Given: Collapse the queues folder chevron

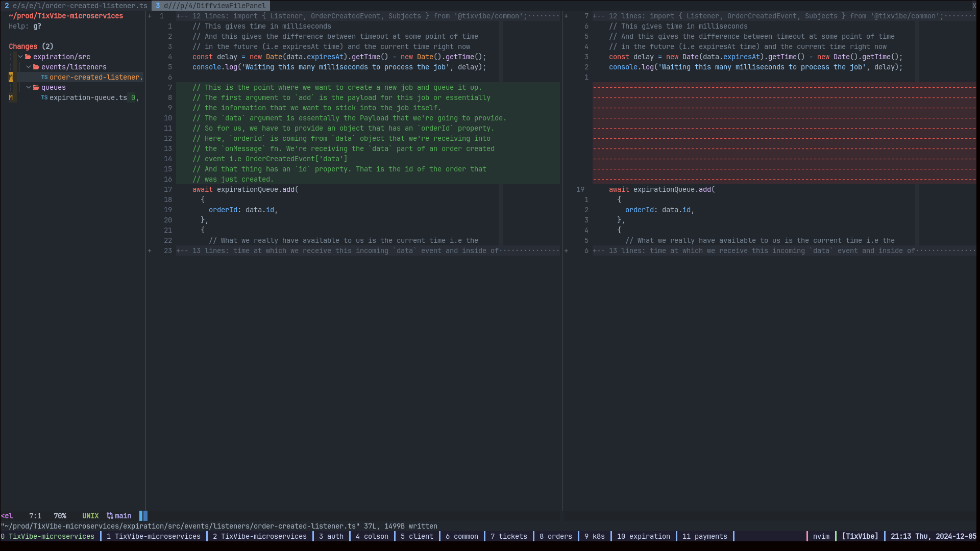Looking at the screenshot, I should coord(29,88).
